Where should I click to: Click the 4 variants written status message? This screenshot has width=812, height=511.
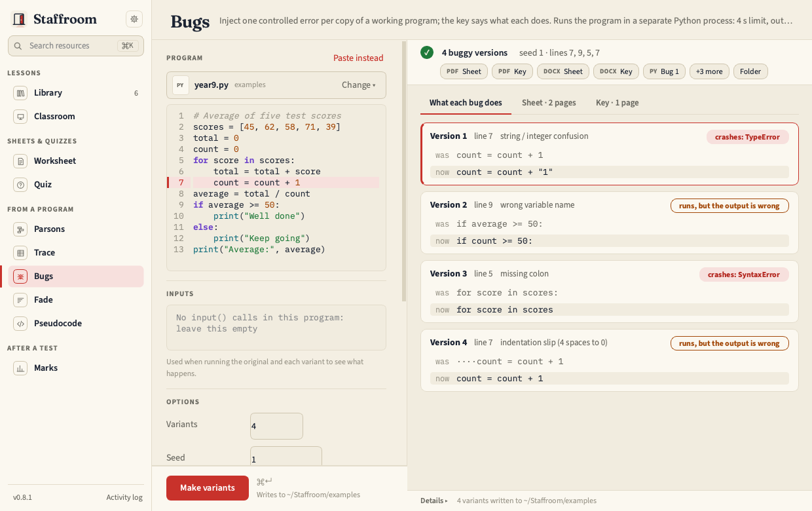526,501
